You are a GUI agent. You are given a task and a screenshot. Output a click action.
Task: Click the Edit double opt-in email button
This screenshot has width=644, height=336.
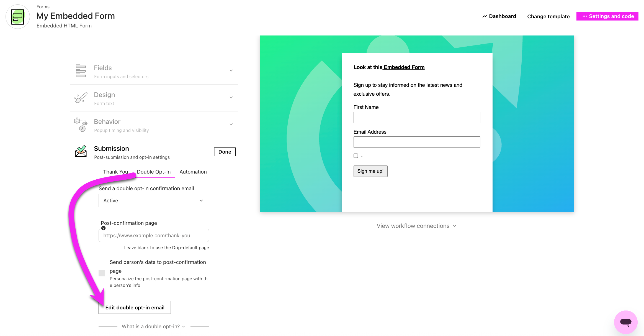pyautogui.click(x=135, y=307)
